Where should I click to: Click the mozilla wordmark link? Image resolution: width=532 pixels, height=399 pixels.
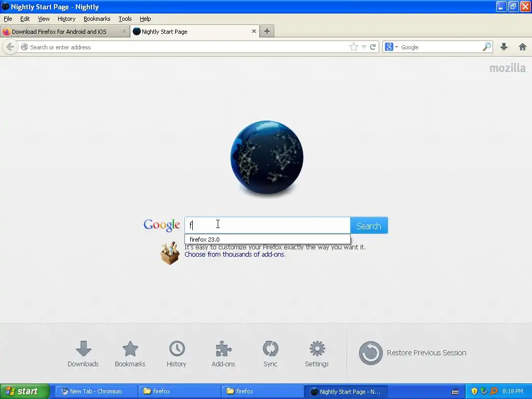point(507,68)
